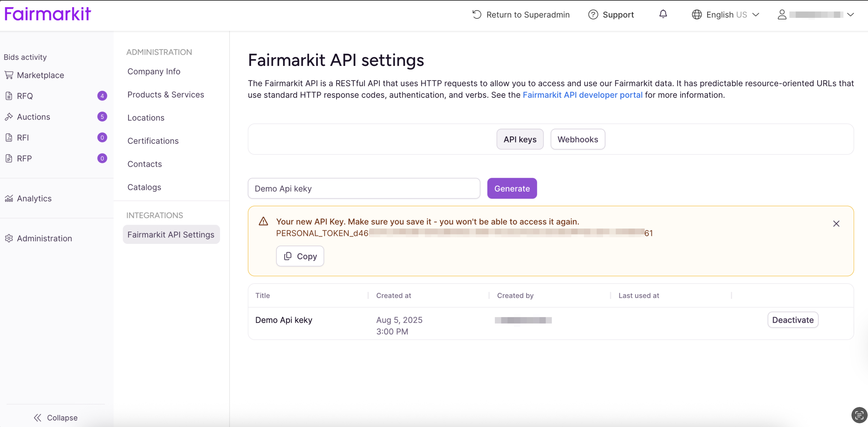Click the Marketplace cart icon
Viewport: 868px width, 427px height.
[9, 75]
